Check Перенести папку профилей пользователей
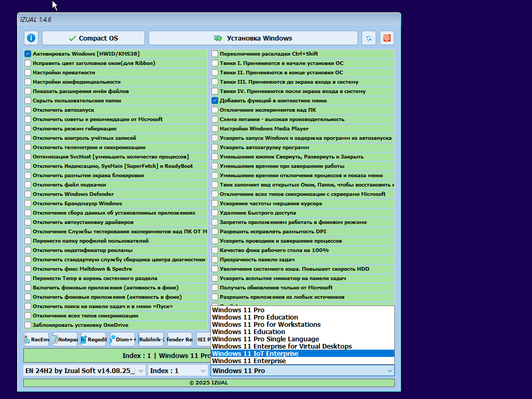Screen dimensions: 532x399 click(28, 241)
